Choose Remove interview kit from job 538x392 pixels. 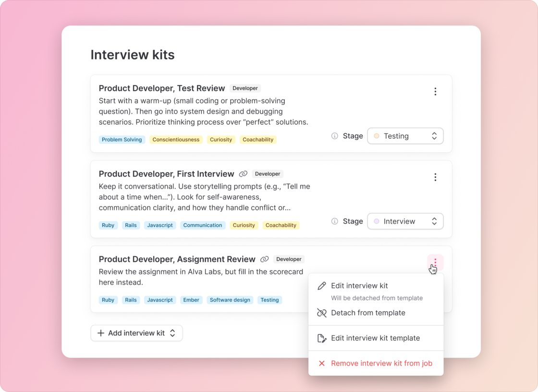[382, 363]
